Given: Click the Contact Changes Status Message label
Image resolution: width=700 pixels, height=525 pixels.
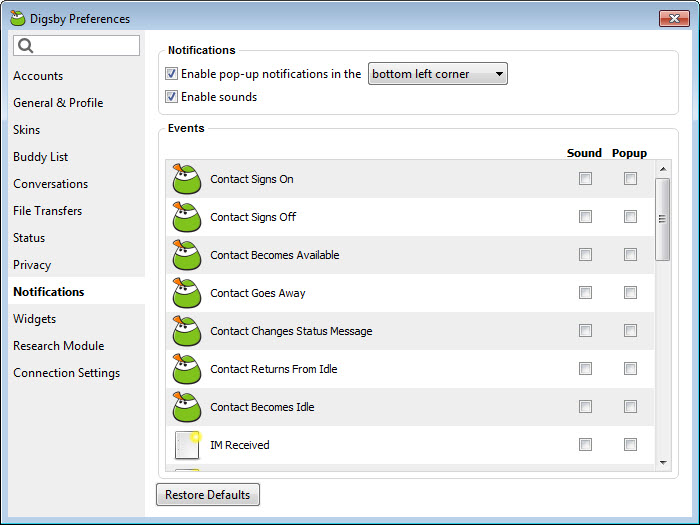Looking at the screenshot, I should coord(291,331).
